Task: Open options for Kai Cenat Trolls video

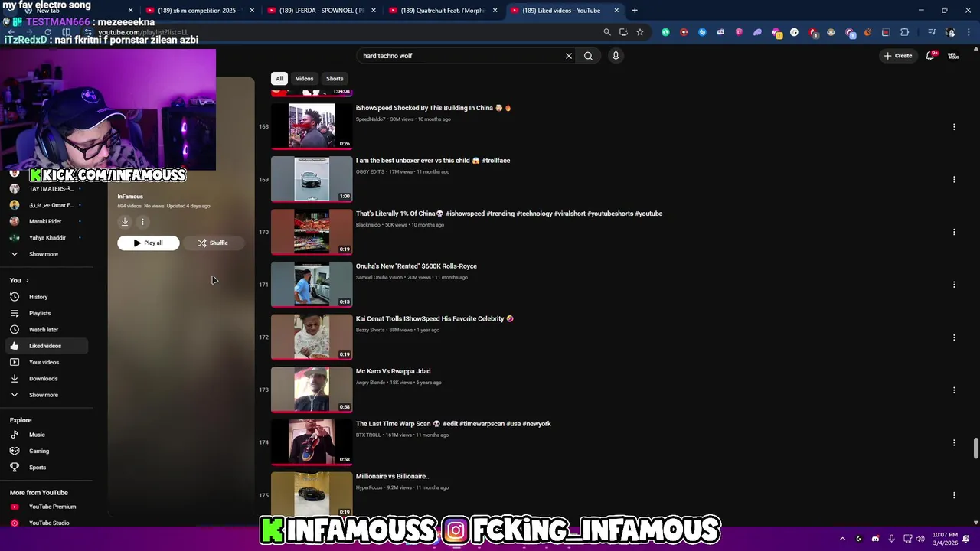Action: [x=954, y=337]
